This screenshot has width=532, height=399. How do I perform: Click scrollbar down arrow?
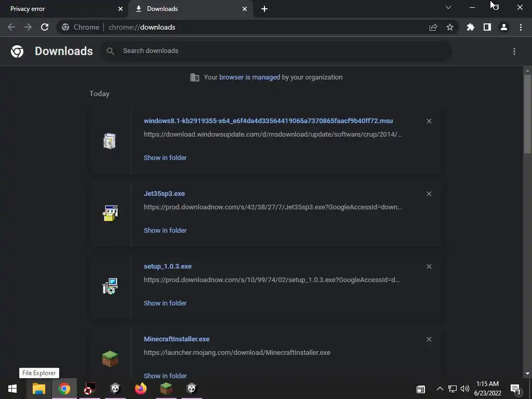pyautogui.click(x=527, y=374)
